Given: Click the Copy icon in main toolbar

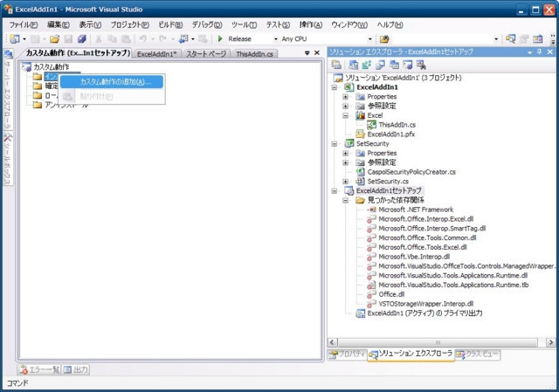Looking at the screenshot, I should pos(112,38).
